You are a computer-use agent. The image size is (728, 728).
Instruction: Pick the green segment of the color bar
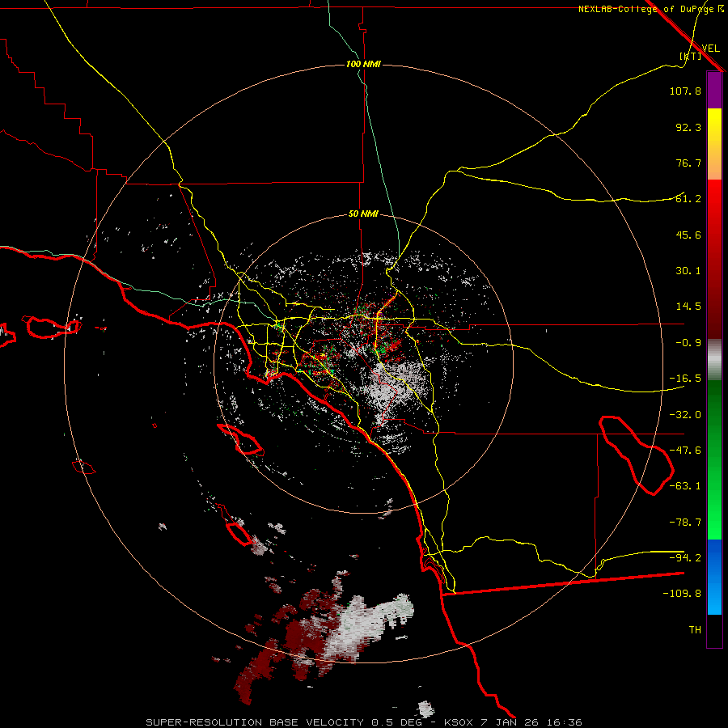(x=714, y=459)
